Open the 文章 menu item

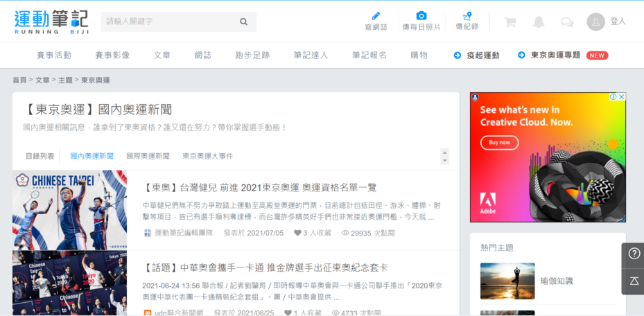click(162, 55)
